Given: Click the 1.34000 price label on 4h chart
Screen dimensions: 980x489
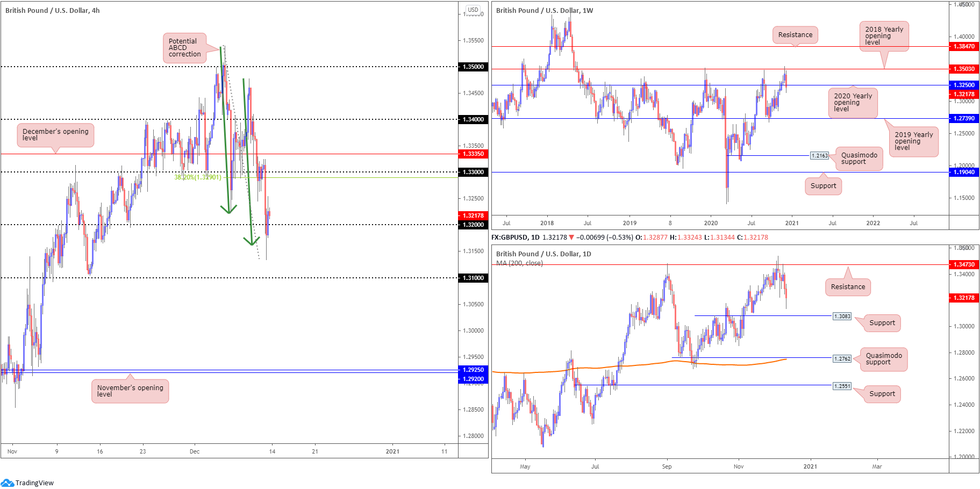Looking at the screenshot, I should [x=473, y=119].
